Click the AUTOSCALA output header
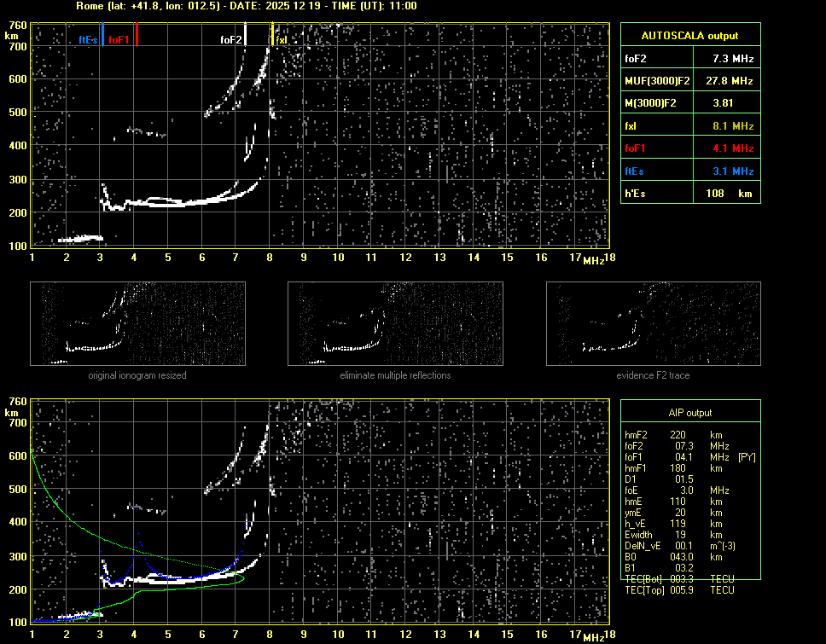Viewport: 826px width, 644px height. pos(689,36)
